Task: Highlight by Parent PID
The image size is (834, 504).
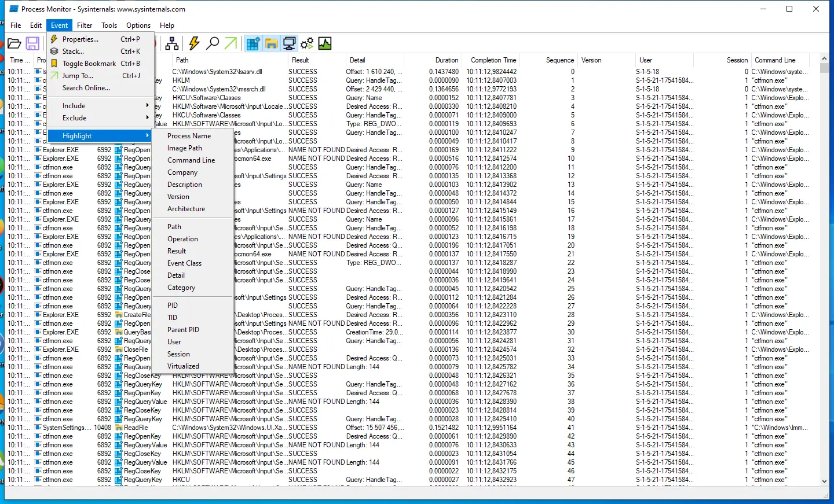Action: 193,330
